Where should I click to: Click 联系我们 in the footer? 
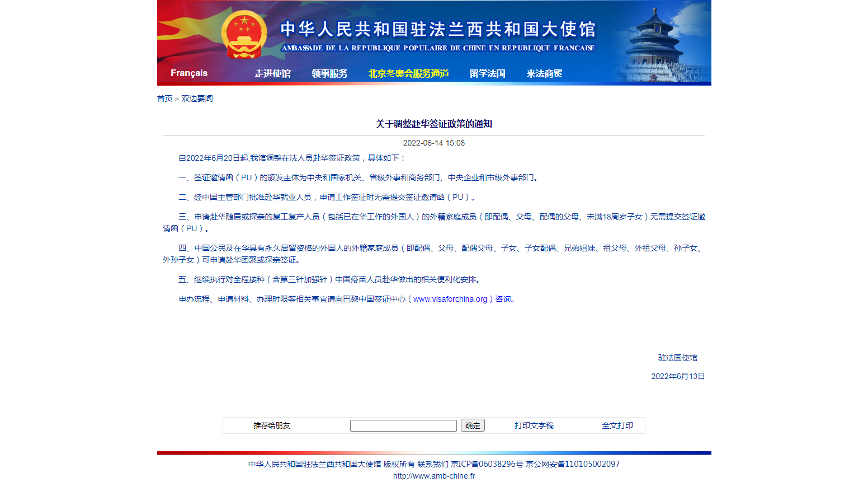[432, 464]
